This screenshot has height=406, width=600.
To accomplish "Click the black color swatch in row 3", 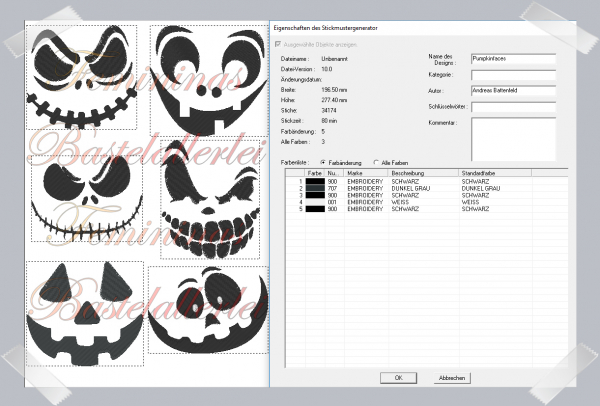I will point(315,195).
